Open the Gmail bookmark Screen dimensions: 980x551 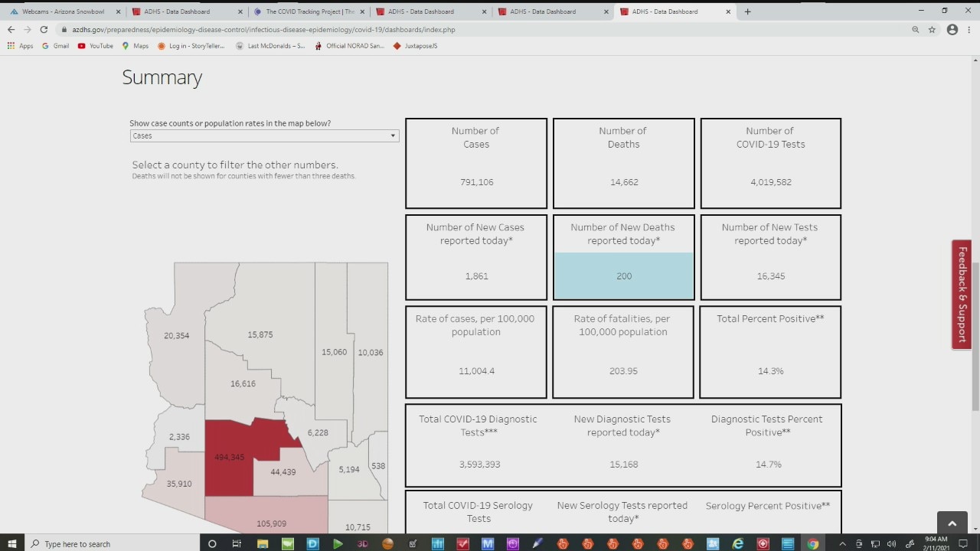tap(55, 46)
